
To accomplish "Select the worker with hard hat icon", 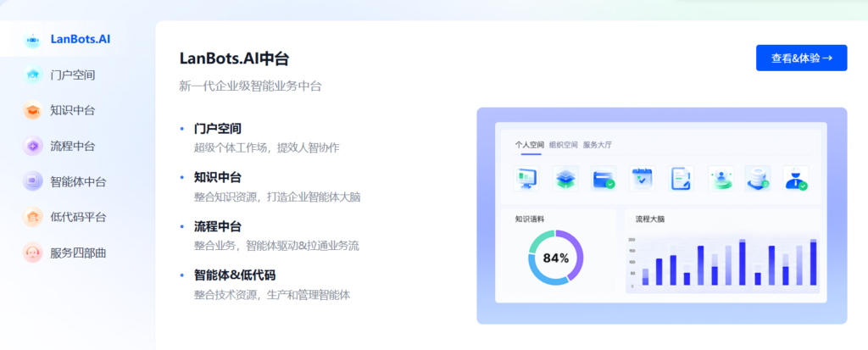I will pyautogui.click(x=795, y=179).
